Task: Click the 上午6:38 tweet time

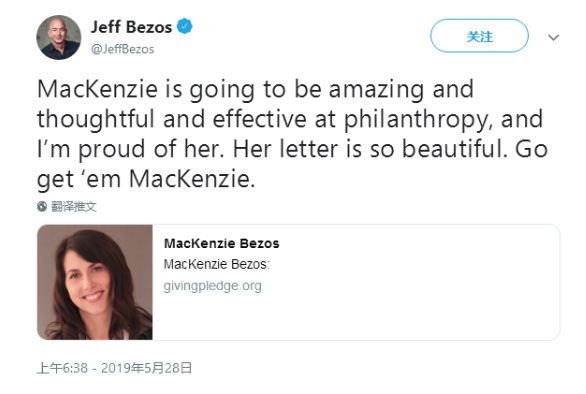Action: (62, 368)
